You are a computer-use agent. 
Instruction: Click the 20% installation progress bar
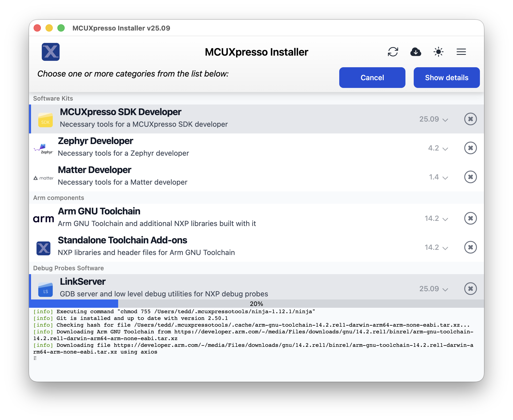tap(256, 304)
